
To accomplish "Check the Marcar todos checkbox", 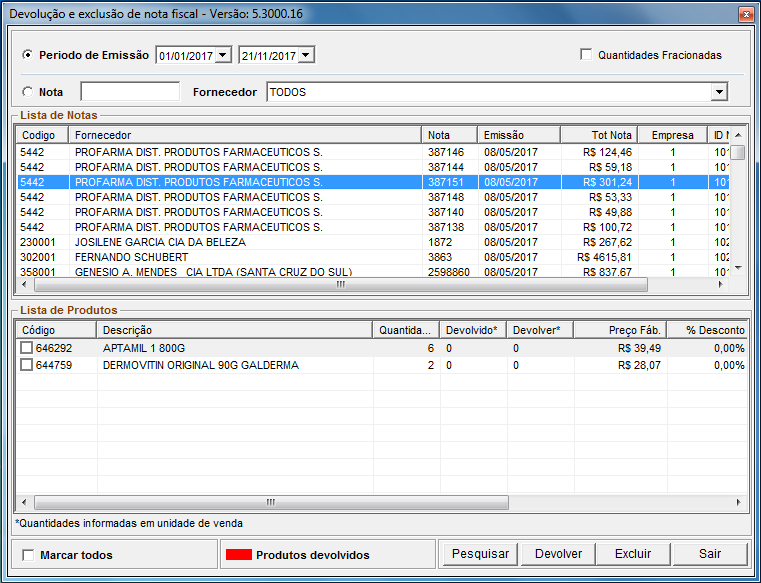I will (28, 555).
